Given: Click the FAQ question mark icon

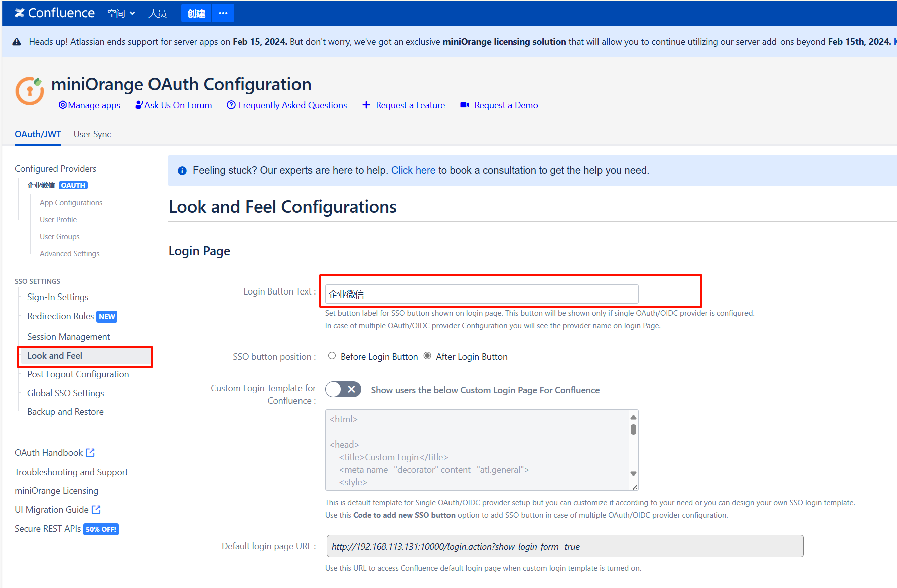Looking at the screenshot, I should [231, 105].
